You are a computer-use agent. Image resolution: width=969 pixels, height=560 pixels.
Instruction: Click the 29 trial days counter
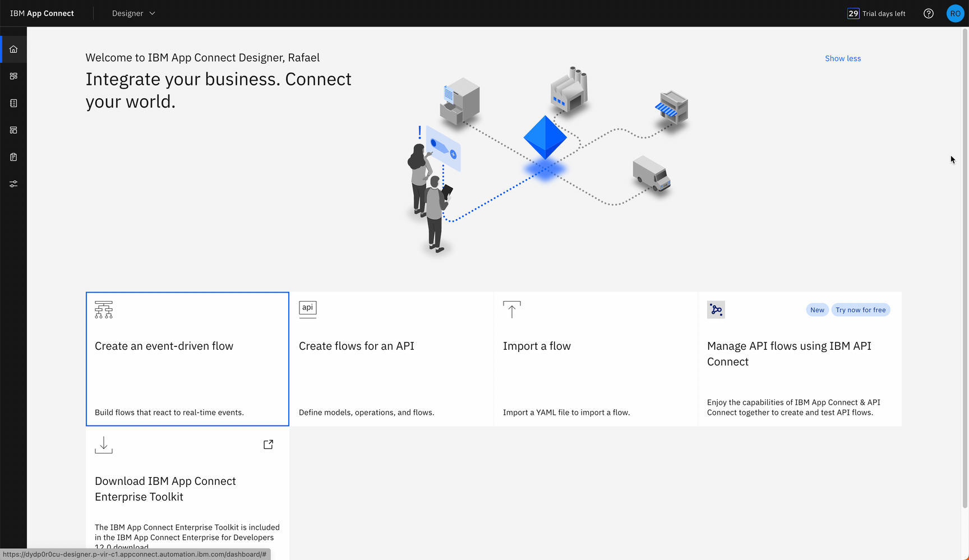[853, 13]
